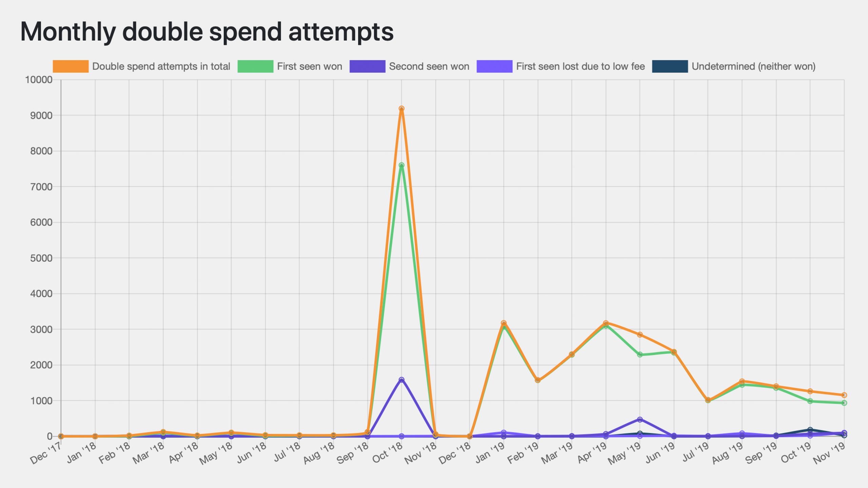Click the orange peak data point at Oct '18
The image size is (868, 488).
[401, 109]
